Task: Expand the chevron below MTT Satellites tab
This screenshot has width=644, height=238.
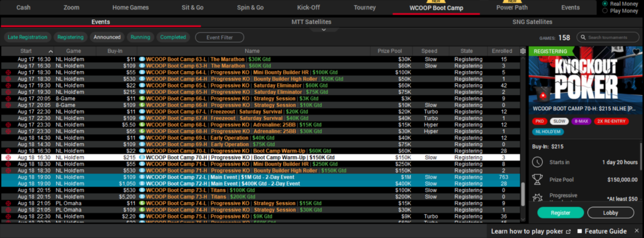Action: 324,30
